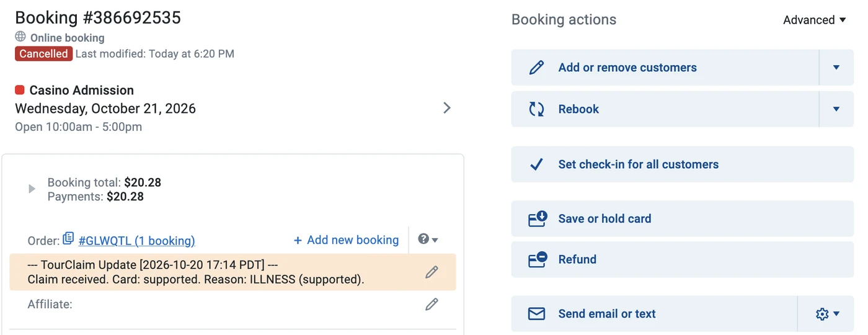Screen dimensions: 868x335
Task: Click the Booking #386692535 heading
Action: tap(98, 18)
